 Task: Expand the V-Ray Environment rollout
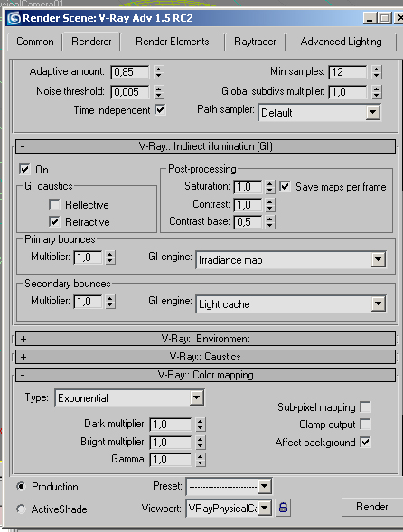(205, 339)
